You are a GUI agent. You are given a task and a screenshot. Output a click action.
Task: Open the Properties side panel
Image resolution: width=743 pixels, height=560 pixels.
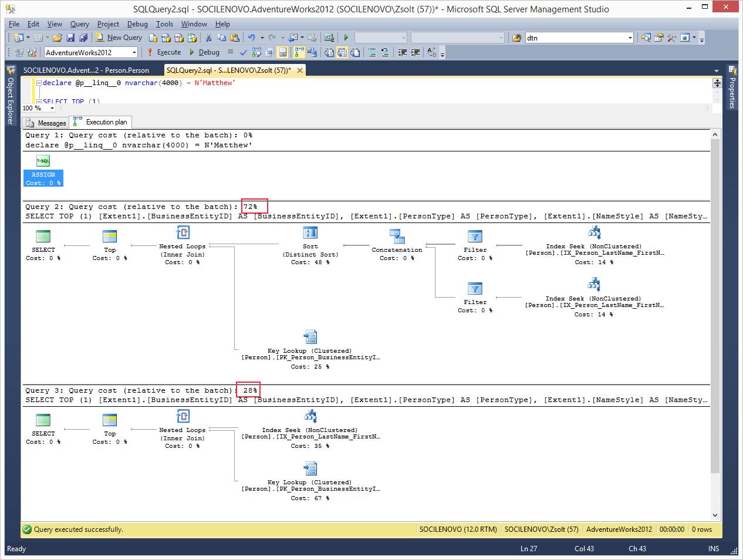732,87
